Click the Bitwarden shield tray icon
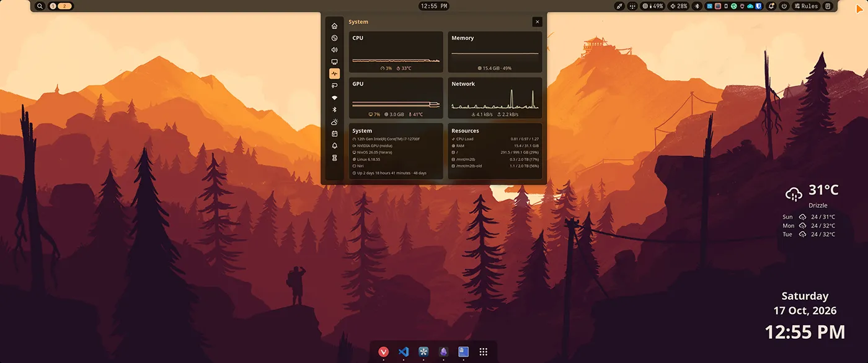868x363 pixels. 758,6
